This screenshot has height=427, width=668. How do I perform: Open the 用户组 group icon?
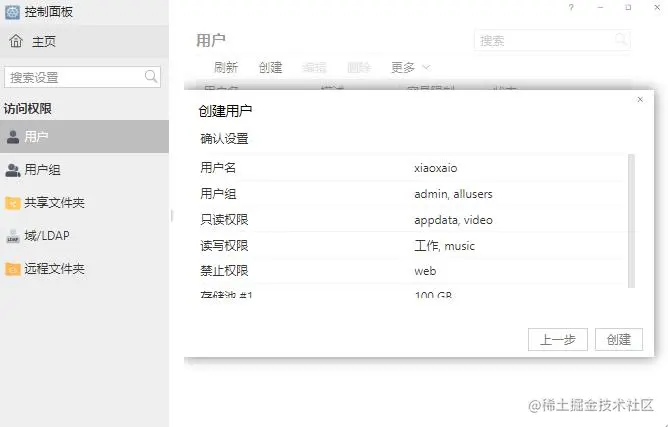(x=13, y=170)
